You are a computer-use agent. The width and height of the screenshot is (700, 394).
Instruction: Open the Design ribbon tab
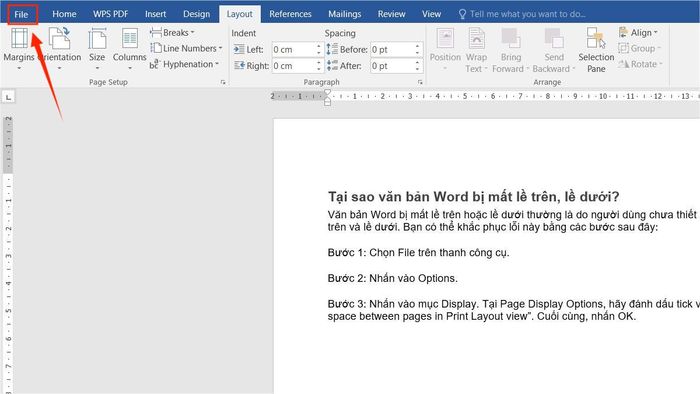coord(196,14)
